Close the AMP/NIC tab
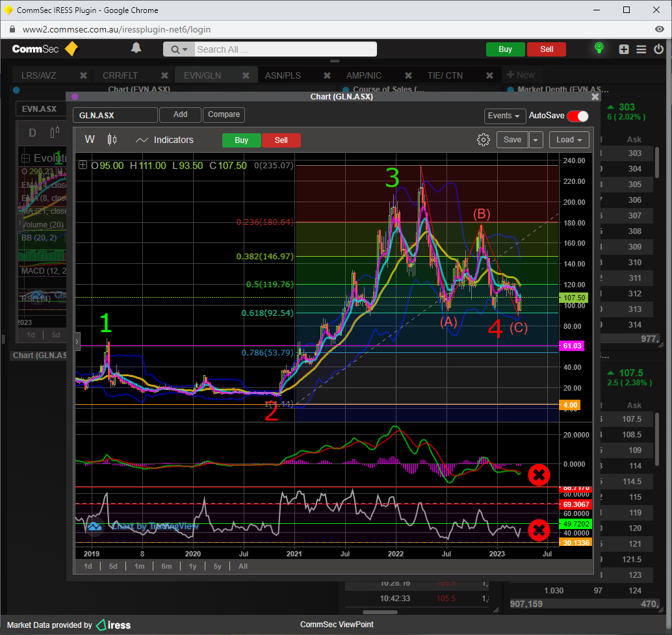The width and height of the screenshot is (672, 635). coord(408,75)
